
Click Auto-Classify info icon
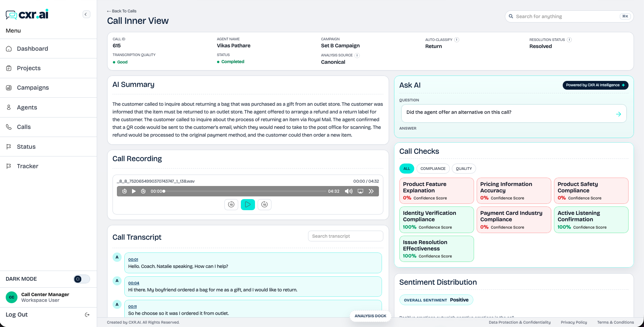point(457,40)
